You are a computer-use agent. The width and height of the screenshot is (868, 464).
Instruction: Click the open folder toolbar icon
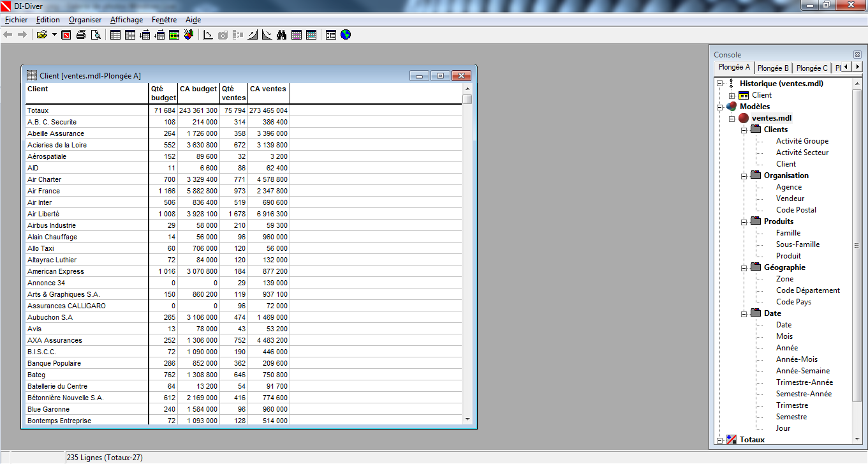[42, 34]
